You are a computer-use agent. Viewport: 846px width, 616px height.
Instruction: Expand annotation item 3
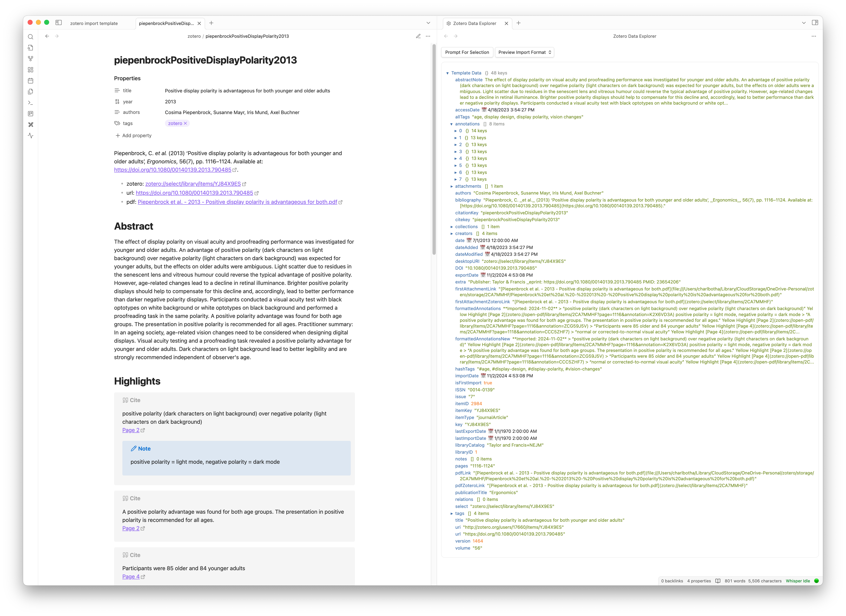455,152
